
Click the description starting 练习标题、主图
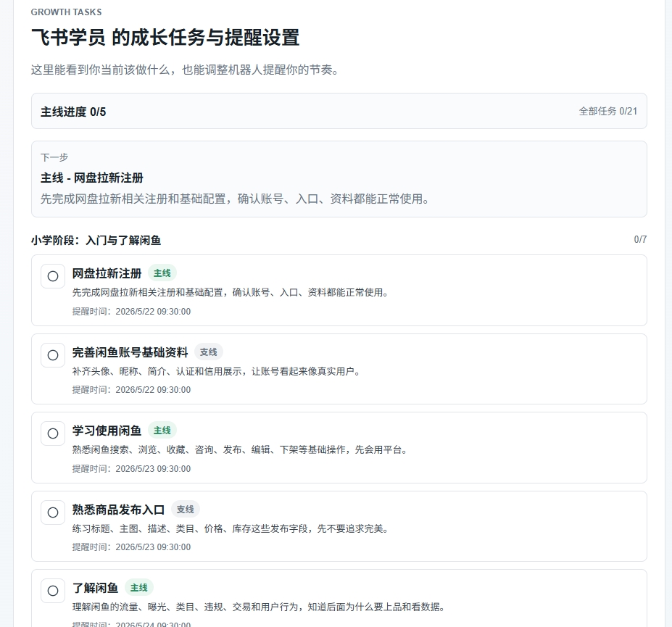(231, 529)
